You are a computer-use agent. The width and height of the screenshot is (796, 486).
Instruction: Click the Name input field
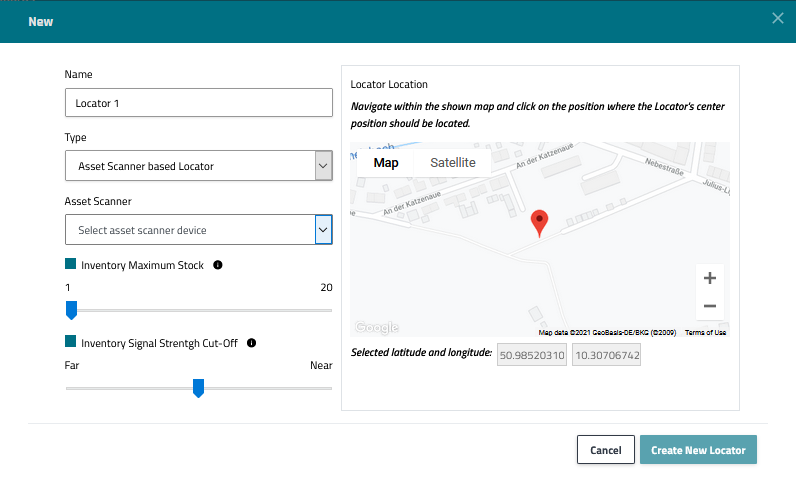(x=198, y=103)
